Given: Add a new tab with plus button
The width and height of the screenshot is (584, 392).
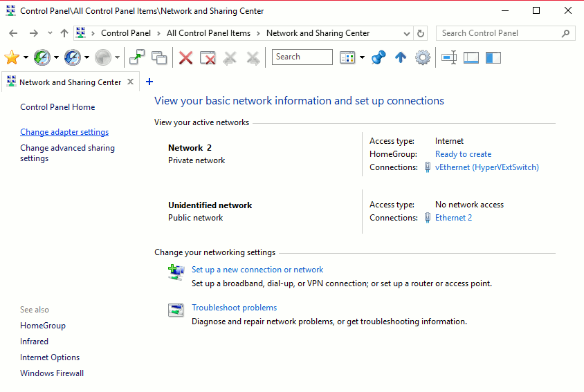Looking at the screenshot, I should click(x=149, y=82).
